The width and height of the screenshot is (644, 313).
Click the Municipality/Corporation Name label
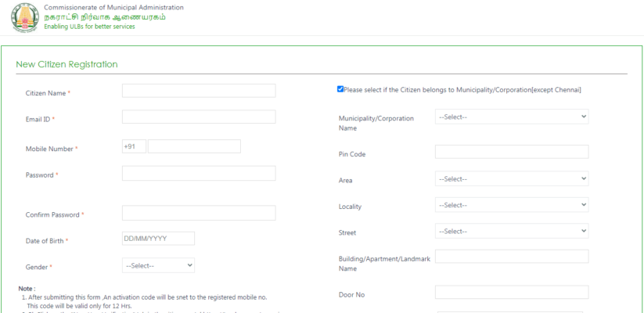coord(376,123)
